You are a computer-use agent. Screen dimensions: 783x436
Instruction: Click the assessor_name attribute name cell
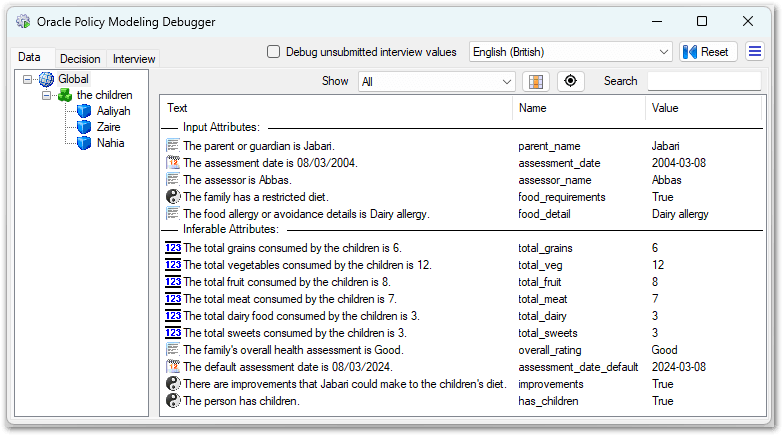point(554,180)
